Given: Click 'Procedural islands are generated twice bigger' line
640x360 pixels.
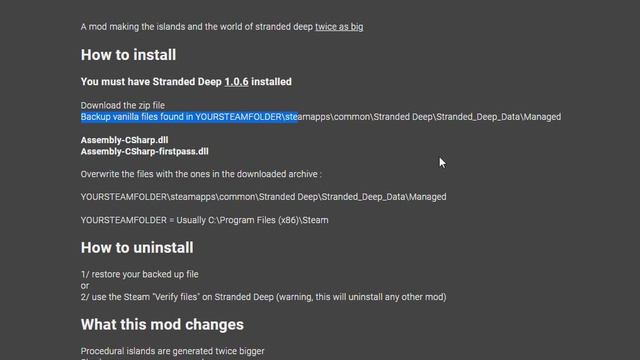Looking at the screenshot, I should coord(172,351).
